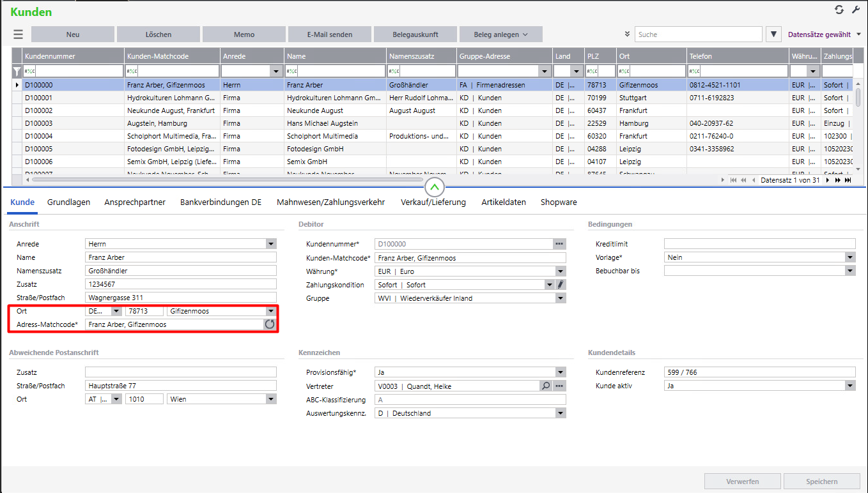
Task: Switch to the Bankverbindungen DE tab
Action: [221, 202]
